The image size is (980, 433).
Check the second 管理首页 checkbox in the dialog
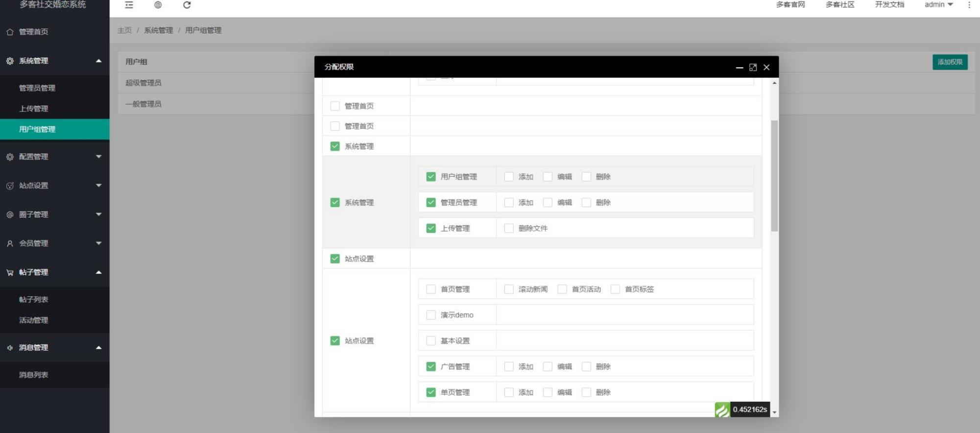335,126
